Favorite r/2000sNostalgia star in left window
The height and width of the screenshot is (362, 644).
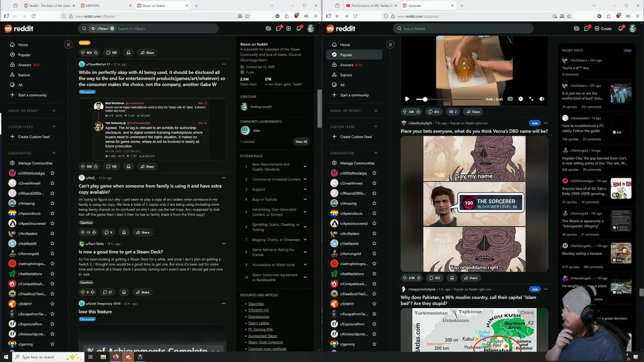point(52,173)
